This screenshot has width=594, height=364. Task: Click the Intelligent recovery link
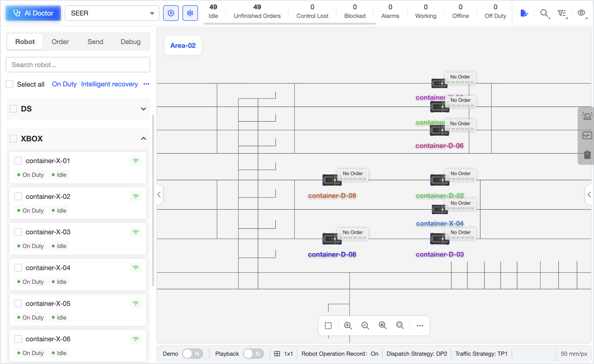(110, 84)
